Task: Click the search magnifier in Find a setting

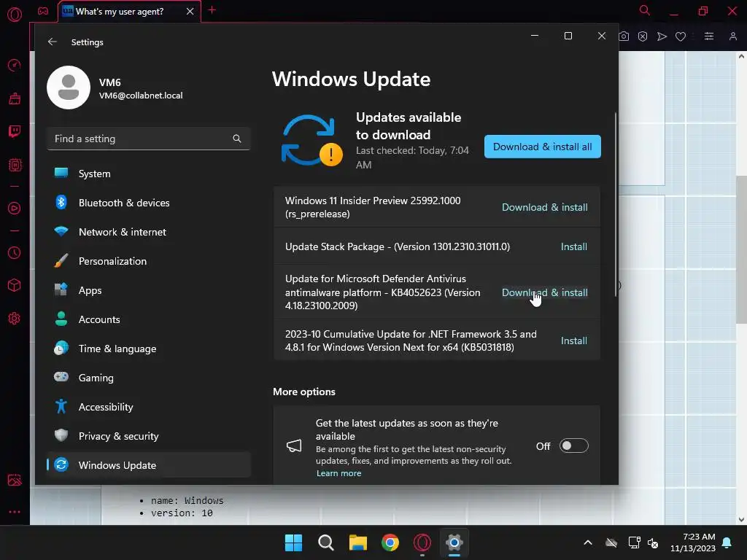Action: [x=237, y=139]
